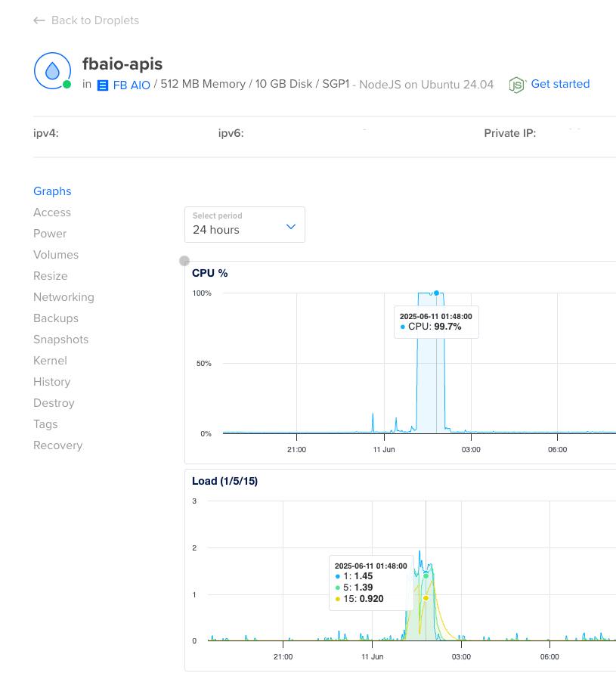Open the Destroy section
Image resolution: width=616 pixels, height=673 pixels.
tap(54, 402)
